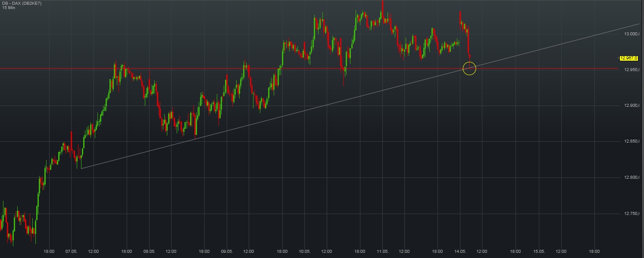The image size is (644, 258).
Task: Click the 12.950 price axis label
Action: pyautogui.click(x=631, y=69)
